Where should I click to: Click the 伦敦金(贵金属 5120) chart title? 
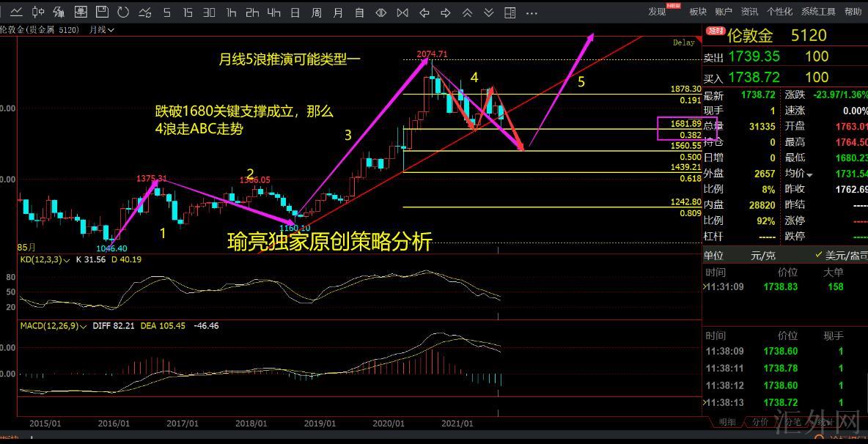click(40, 30)
